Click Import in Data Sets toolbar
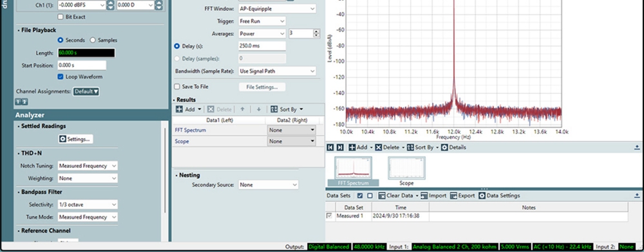 (433, 195)
